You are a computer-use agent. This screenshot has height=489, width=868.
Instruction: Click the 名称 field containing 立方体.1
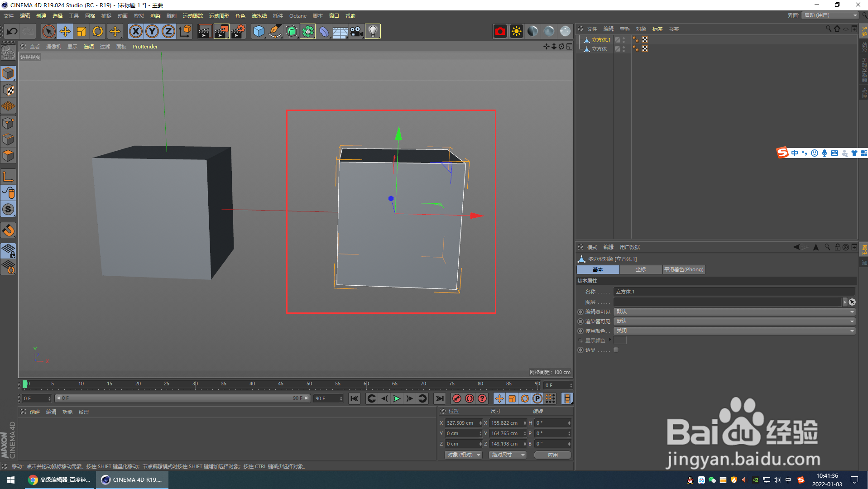click(x=734, y=292)
